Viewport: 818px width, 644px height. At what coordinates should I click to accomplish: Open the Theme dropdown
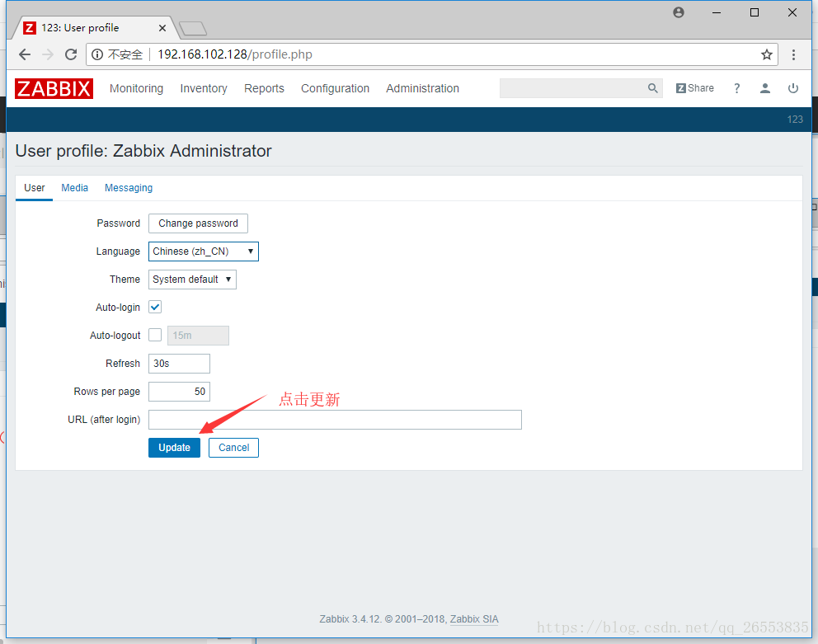pos(192,280)
